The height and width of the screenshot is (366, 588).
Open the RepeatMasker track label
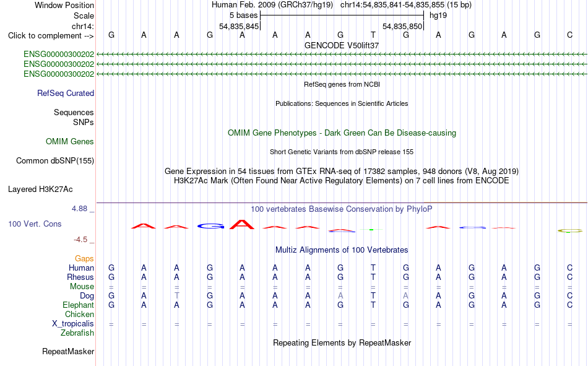pyautogui.click(x=68, y=352)
